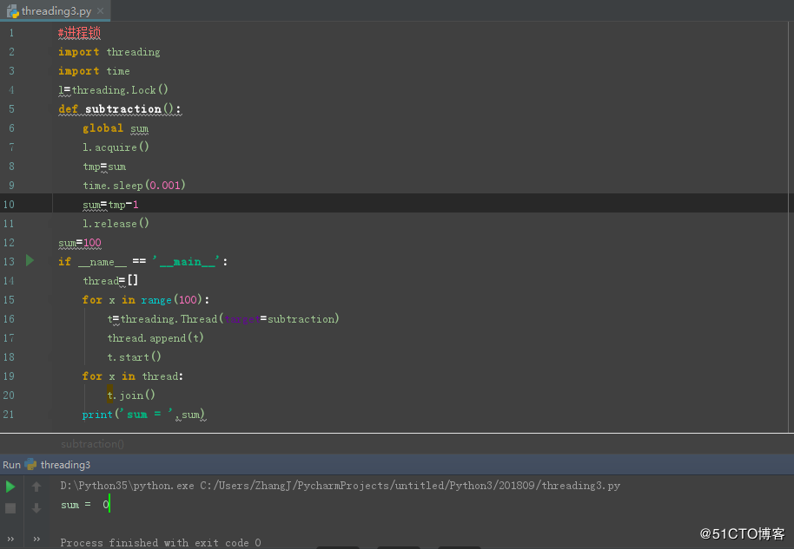Click the 'sum=100' line

point(80,243)
